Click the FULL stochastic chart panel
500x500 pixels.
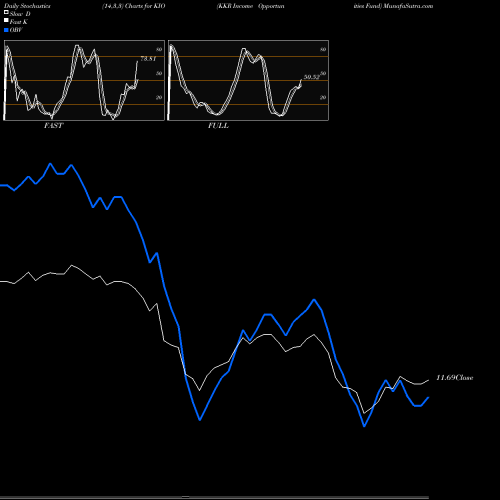pos(248,80)
